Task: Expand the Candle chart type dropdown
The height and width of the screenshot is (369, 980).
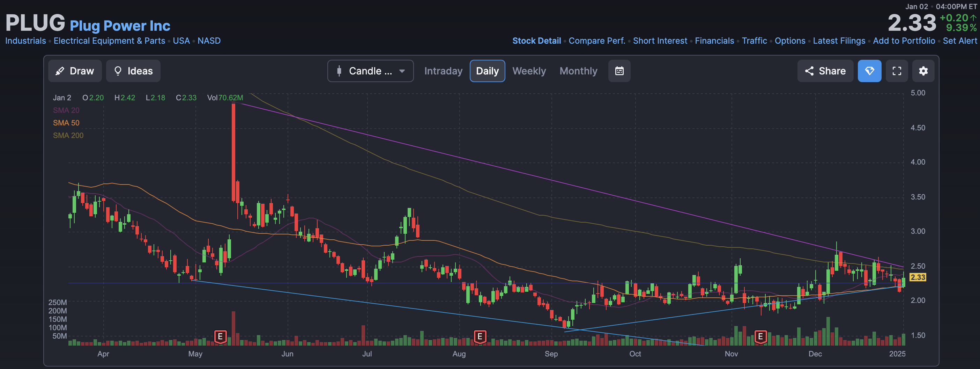Action: click(x=370, y=71)
